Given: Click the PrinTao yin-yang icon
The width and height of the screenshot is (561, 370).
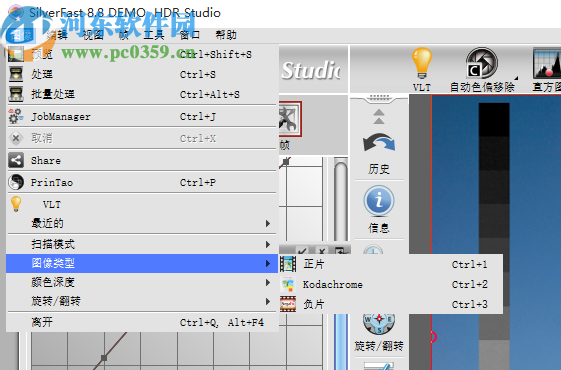Looking at the screenshot, I should coord(16,182).
